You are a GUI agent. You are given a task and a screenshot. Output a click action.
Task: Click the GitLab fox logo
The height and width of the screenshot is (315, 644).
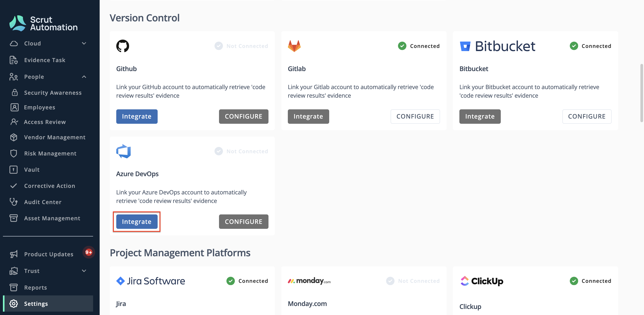(x=294, y=46)
